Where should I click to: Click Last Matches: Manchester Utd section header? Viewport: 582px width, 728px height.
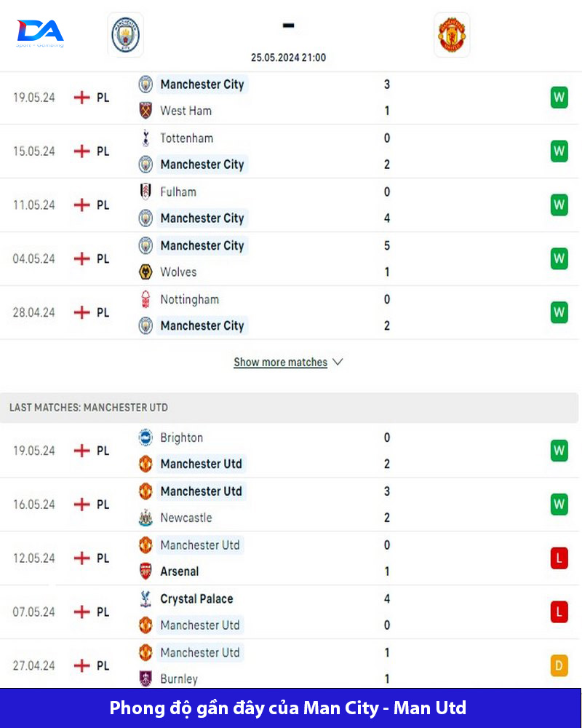click(x=289, y=408)
